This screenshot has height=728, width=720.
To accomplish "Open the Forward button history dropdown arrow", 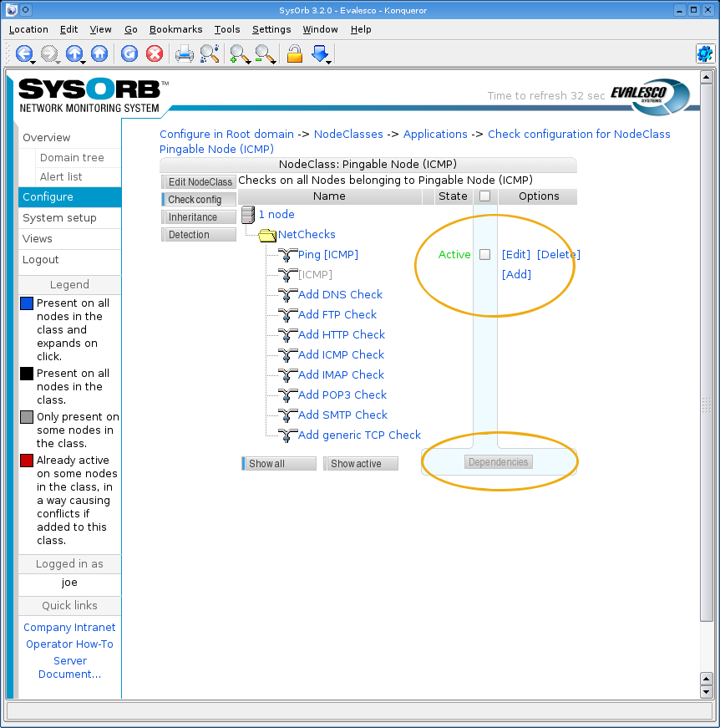I will [x=58, y=62].
